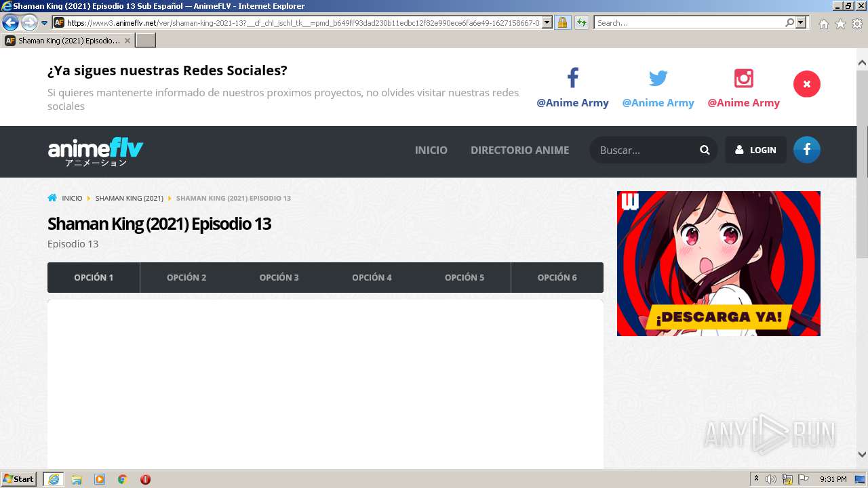This screenshot has height=488, width=868.
Task: Select the OPCIÓN 3 video tab
Action: tap(279, 278)
